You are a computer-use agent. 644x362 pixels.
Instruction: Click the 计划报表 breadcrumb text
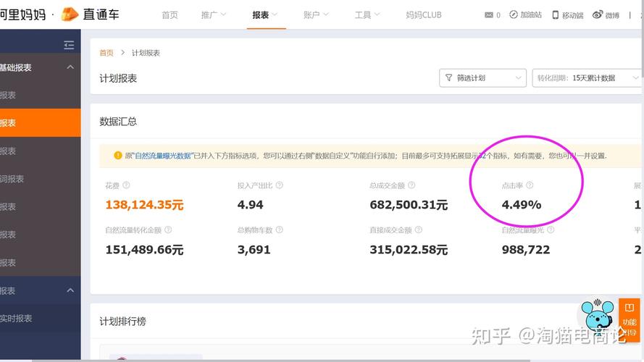click(146, 53)
